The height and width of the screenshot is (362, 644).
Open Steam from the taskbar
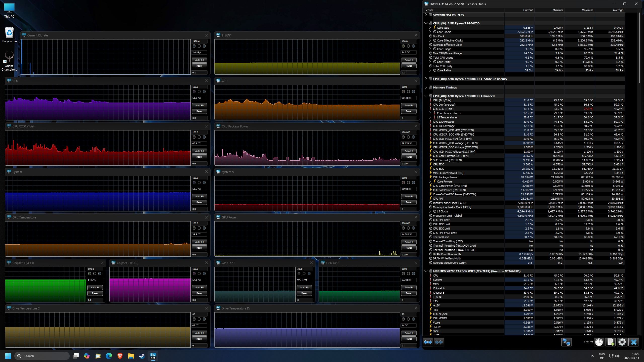pos(142,356)
